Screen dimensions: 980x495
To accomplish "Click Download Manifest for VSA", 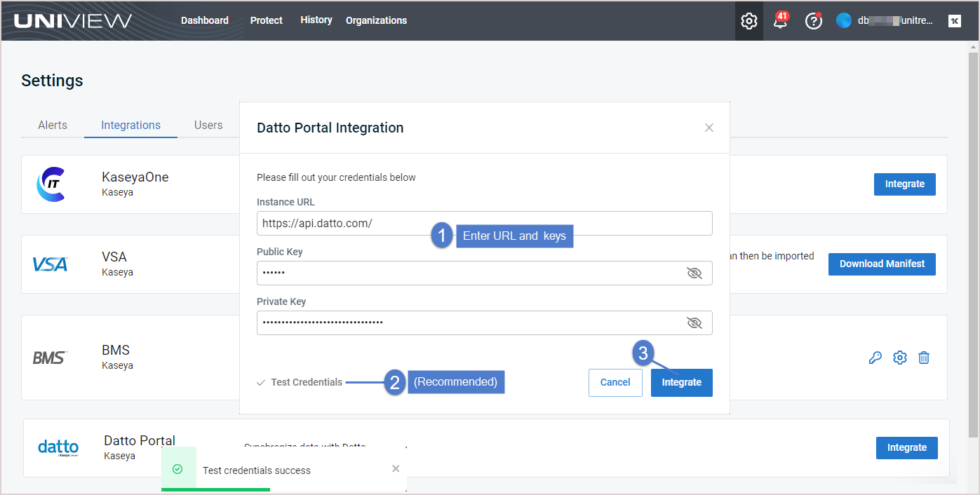I will [x=882, y=264].
